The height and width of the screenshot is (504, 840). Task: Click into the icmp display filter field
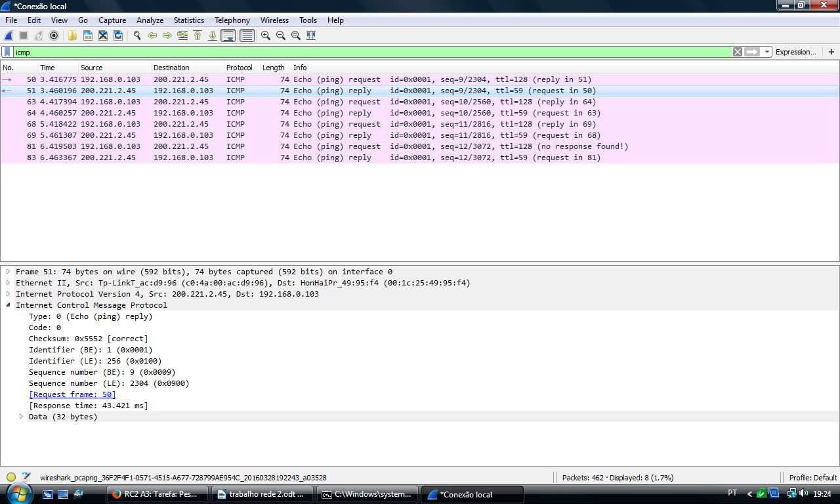(x=371, y=52)
